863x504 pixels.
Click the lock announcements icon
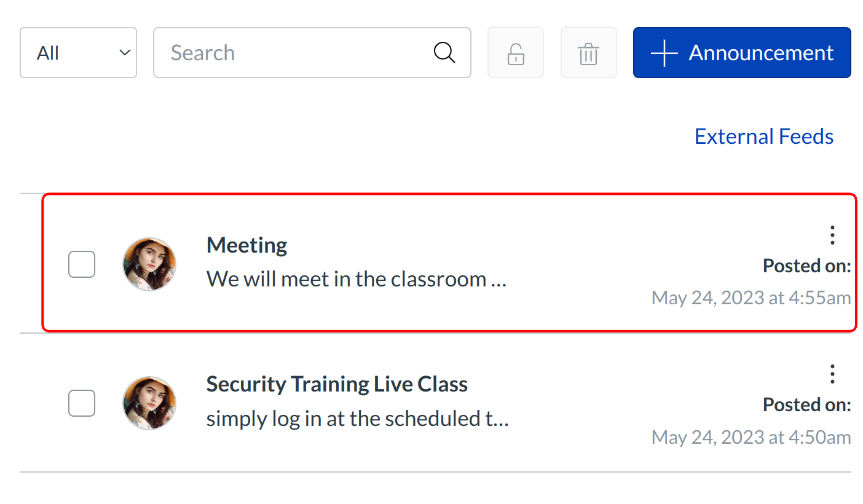click(515, 53)
